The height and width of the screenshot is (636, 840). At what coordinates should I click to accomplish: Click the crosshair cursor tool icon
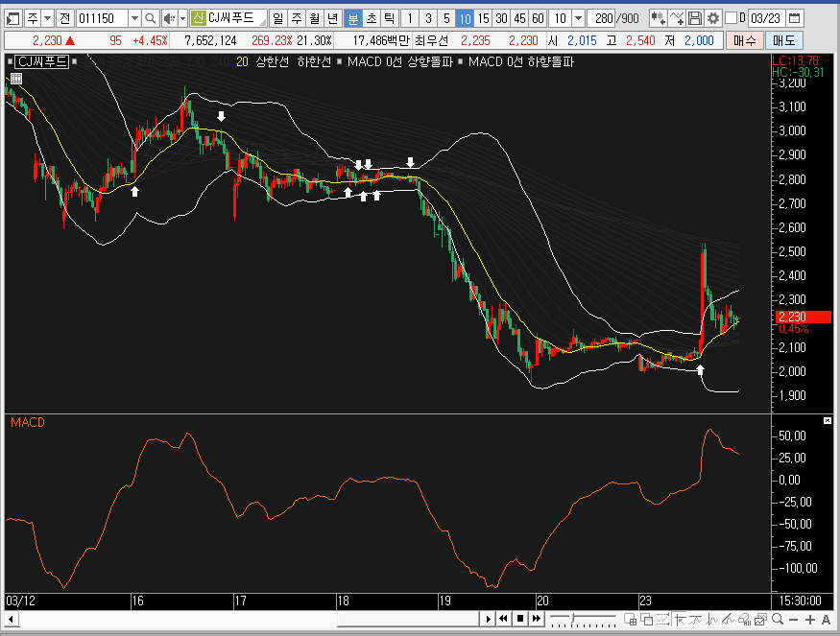pyautogui.click(x=680, y=620)
